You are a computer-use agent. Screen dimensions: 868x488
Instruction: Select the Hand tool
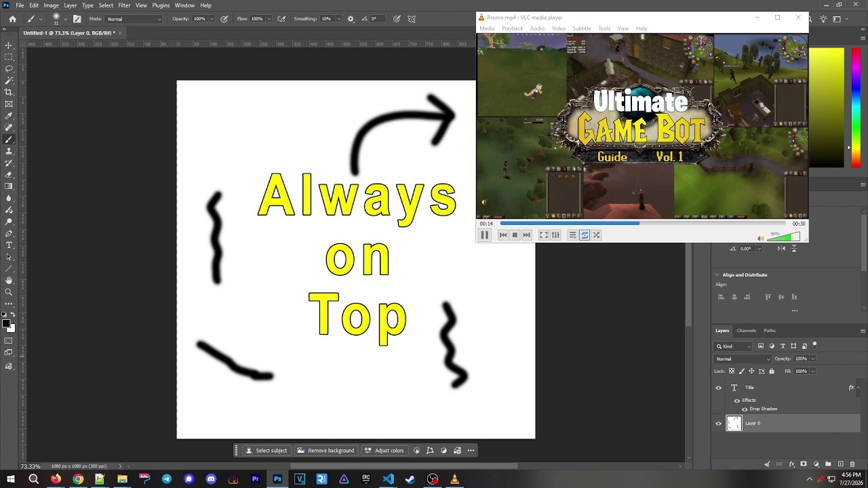click(9, 280)
